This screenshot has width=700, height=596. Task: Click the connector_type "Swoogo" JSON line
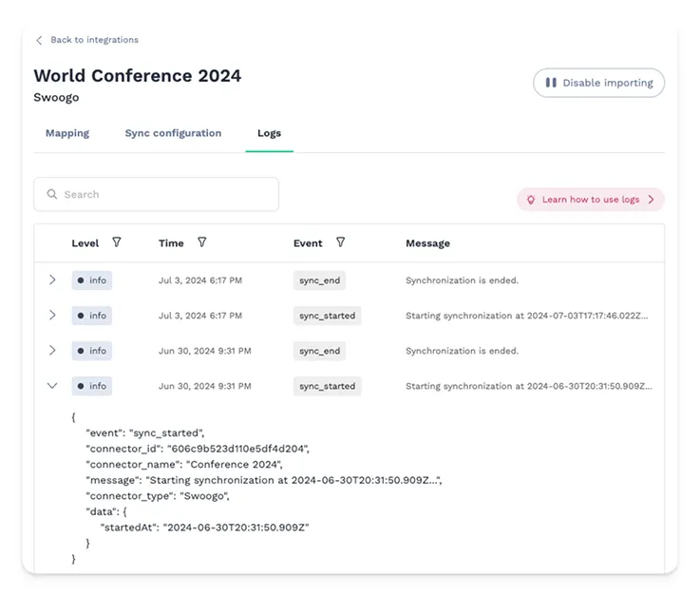158,496
